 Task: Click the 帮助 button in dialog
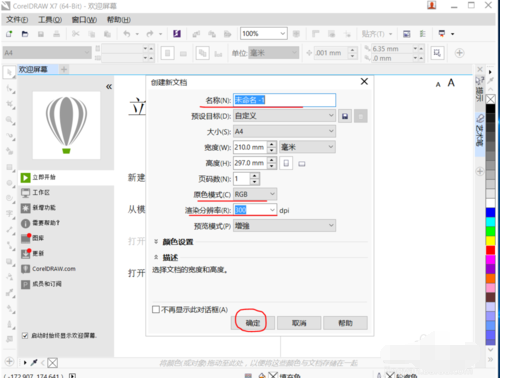pos(345,323)
